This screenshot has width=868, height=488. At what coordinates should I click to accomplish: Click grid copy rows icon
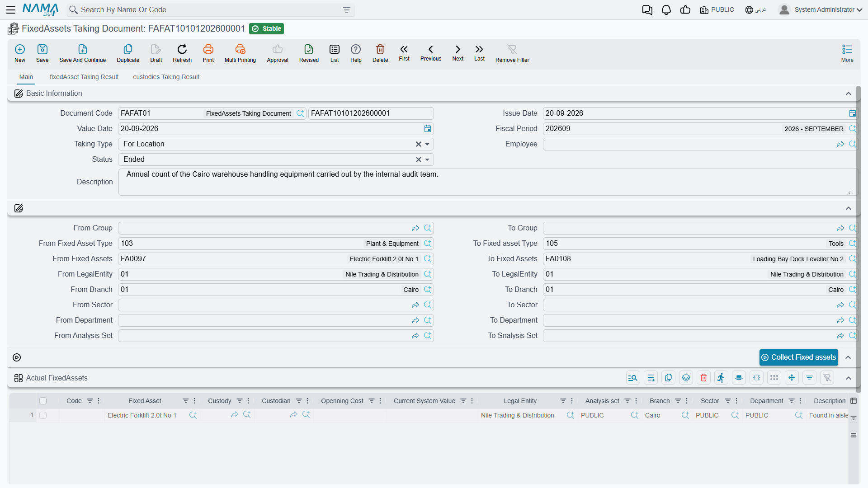[x=668, y=378]
